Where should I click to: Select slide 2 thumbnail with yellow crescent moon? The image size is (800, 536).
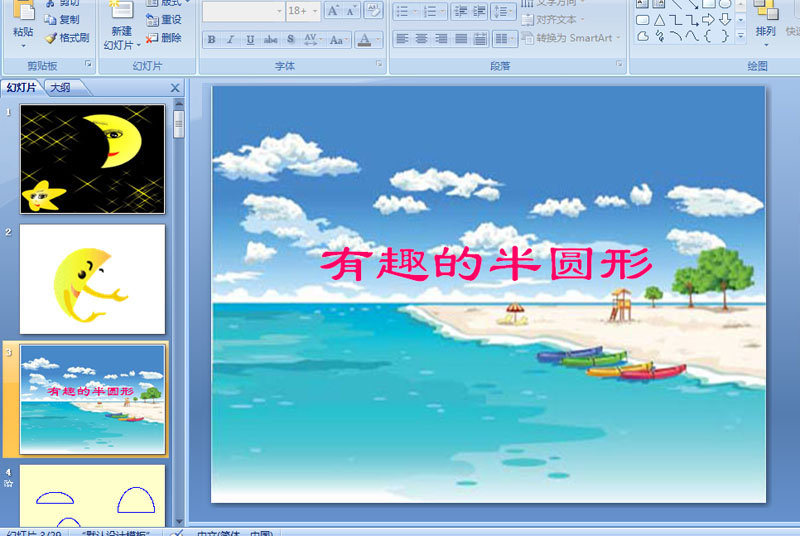pyautogui.click(x=92, y=279)
